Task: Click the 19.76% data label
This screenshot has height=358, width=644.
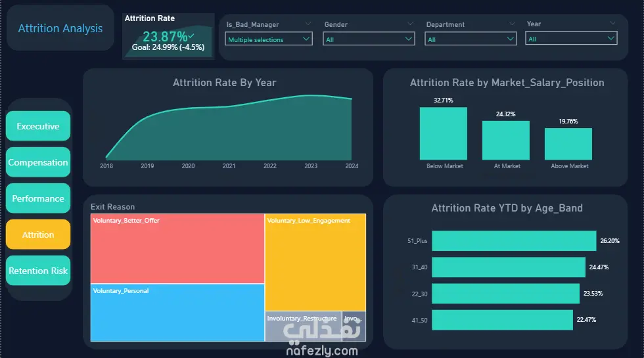Action: coord(568,122)
